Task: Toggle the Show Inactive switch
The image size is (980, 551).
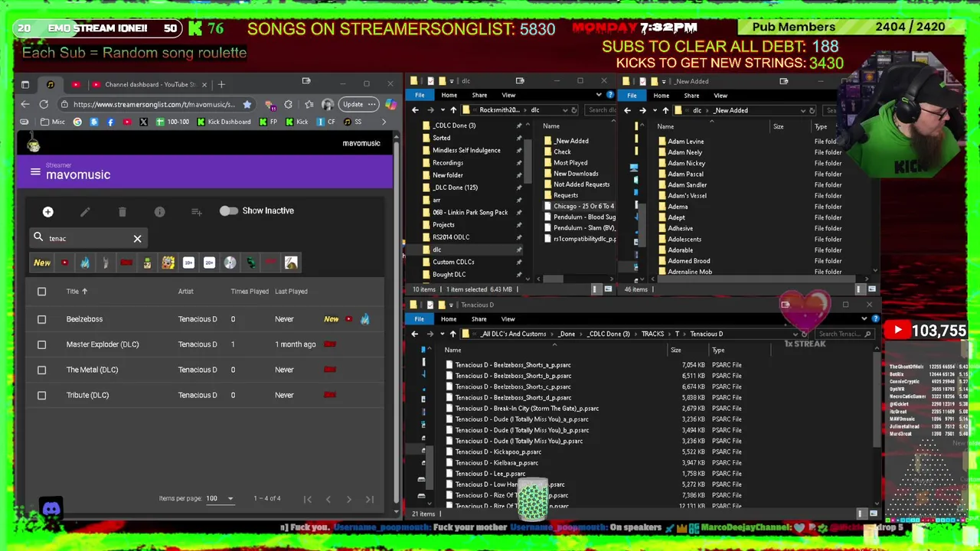Action: click(x=228, y=210)
